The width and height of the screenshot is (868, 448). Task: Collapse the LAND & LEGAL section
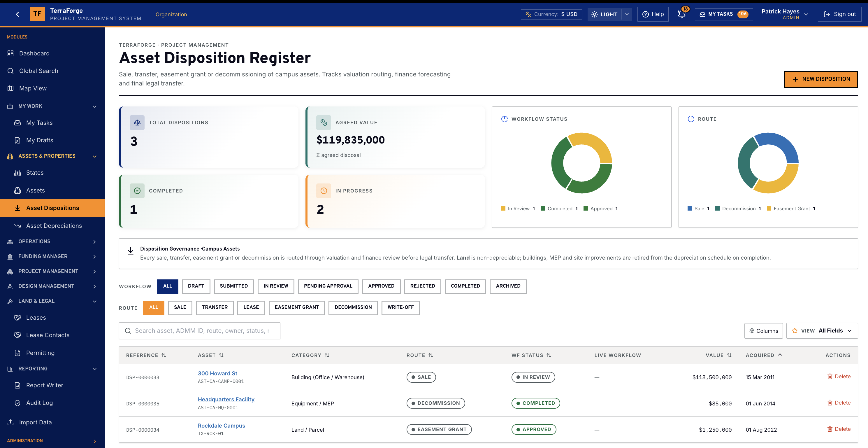pyautogui.click(x=52, y=301)
